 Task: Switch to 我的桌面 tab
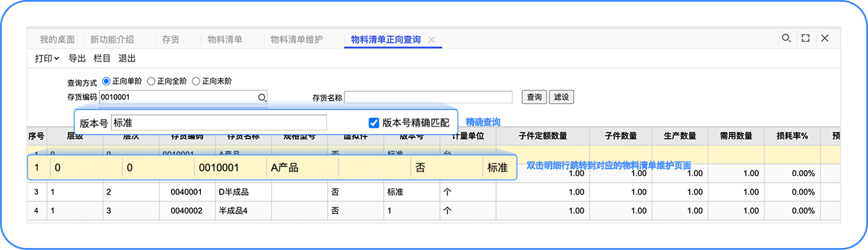pyautogui.click(x=57, y=39)
